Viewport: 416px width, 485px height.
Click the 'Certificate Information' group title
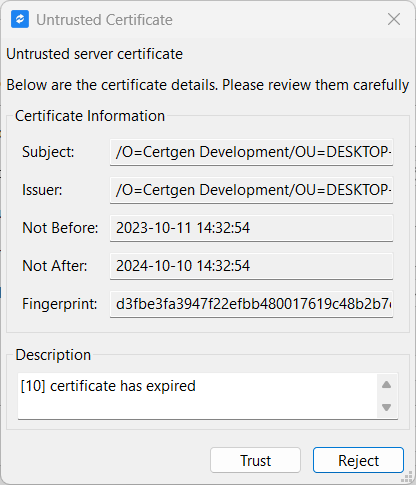coord(90,116)
